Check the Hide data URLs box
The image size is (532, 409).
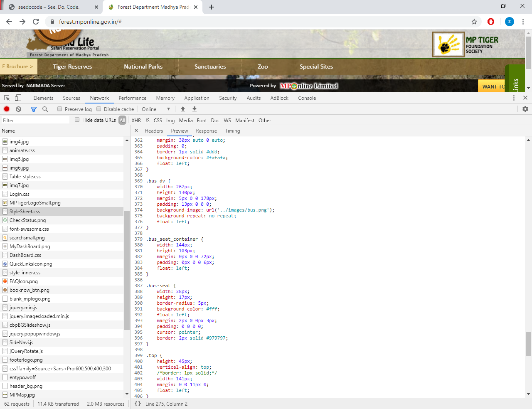(x=77, y=120)
